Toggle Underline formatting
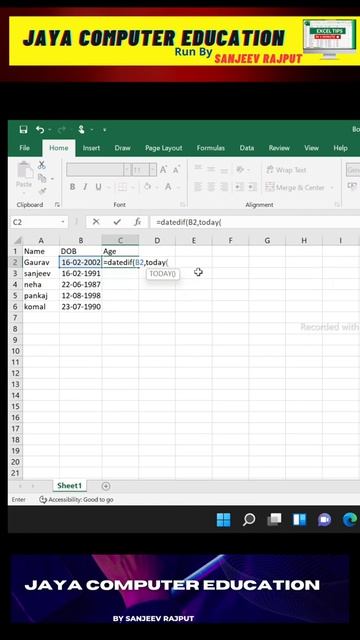 [x=98, y=187]
